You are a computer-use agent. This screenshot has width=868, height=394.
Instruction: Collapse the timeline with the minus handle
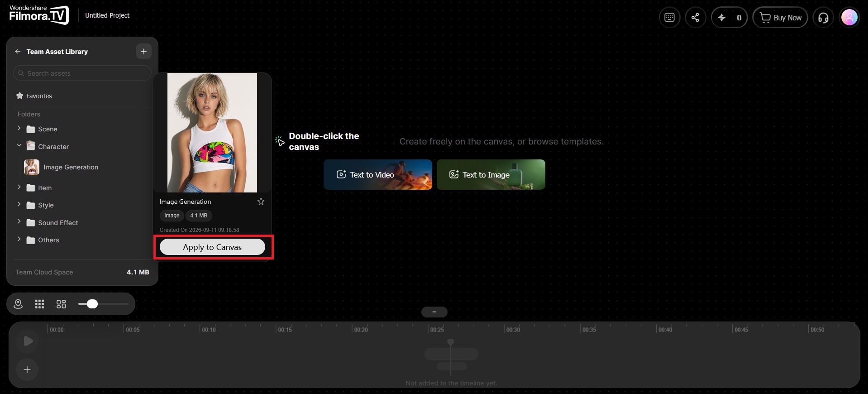tap(434, 312)
